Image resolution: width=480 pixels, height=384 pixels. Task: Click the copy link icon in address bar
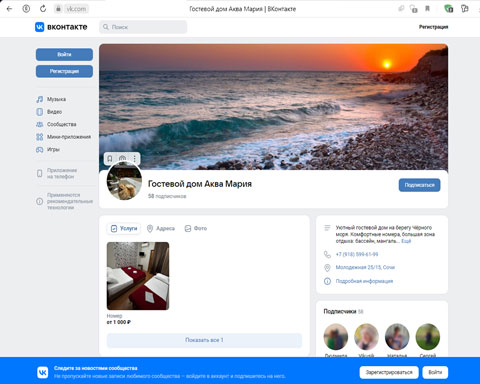click(401, 9)
